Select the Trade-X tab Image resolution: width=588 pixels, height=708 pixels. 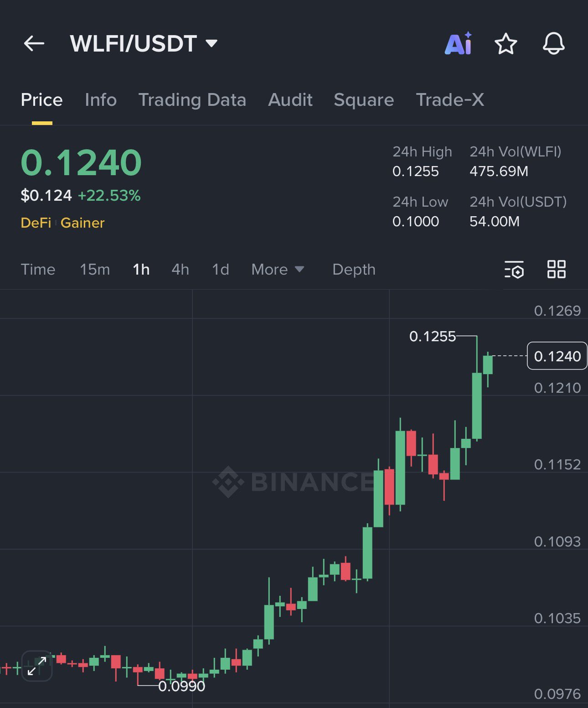click(450, 100)
